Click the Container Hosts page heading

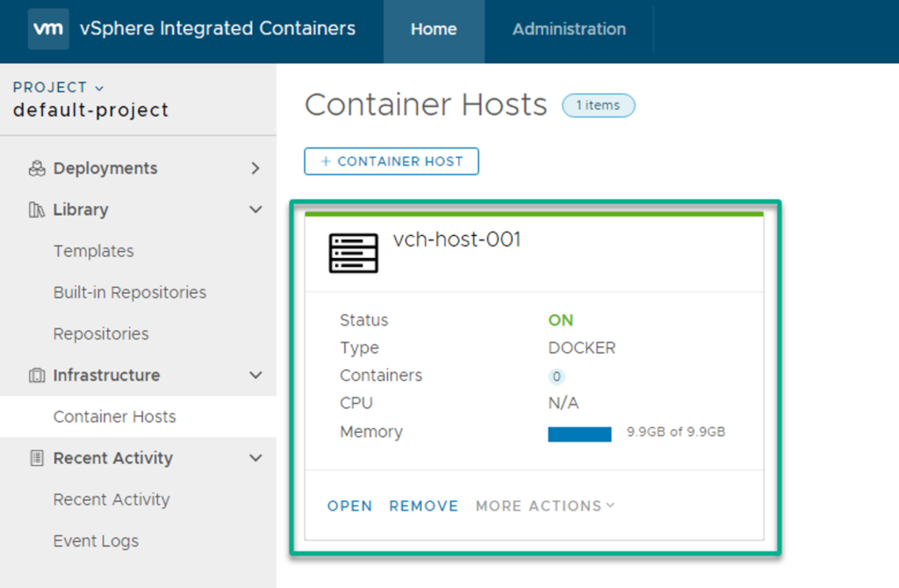point(426,105)
